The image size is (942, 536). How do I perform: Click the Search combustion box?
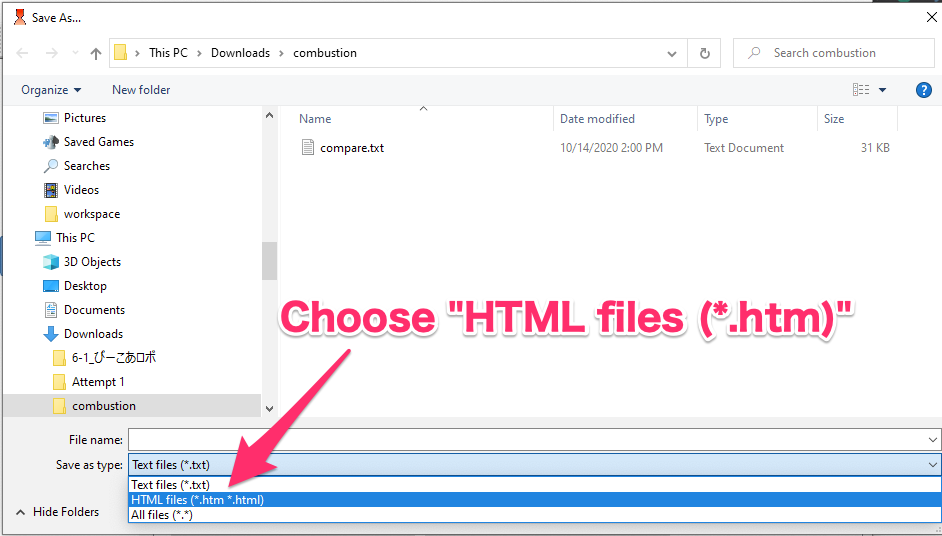point(834,53)
